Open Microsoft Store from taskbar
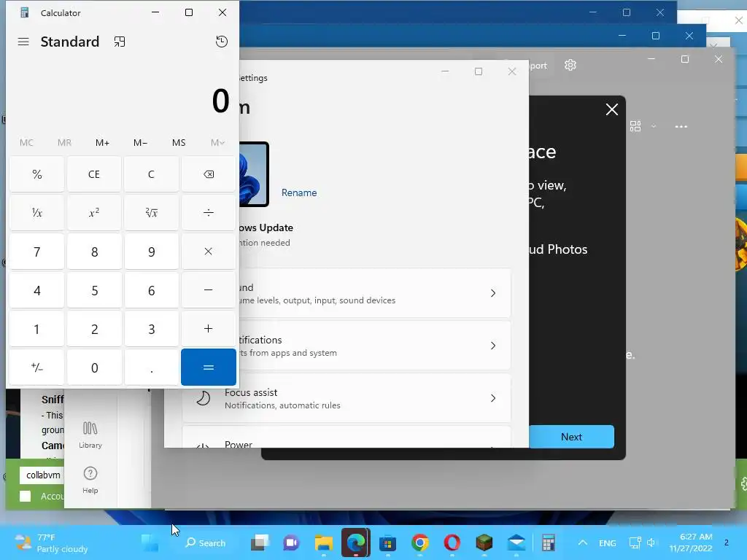Screen dimensions: 747x560 (388, 542)
